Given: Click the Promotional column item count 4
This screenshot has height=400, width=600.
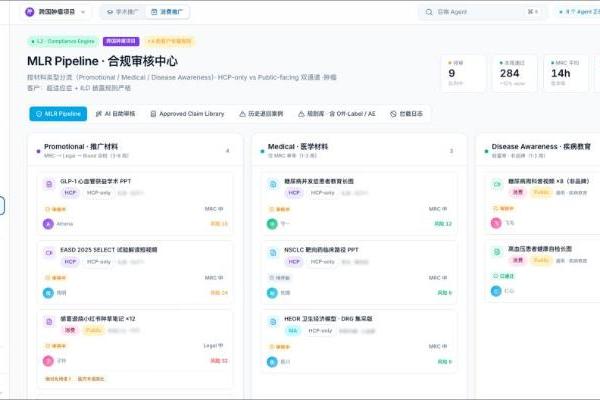Looking at the screenshot, I should click(x=228, y=151).
